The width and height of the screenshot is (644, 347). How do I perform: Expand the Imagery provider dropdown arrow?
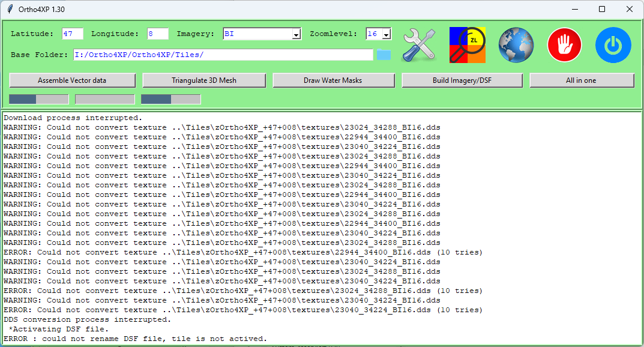(x=296, y=34)
